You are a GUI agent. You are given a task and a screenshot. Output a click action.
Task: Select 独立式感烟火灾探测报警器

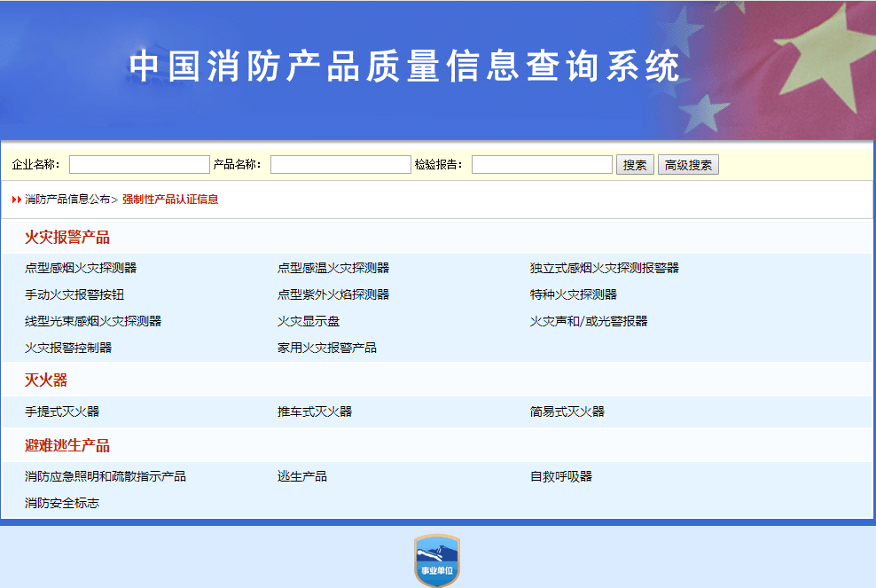pos(605,266)
